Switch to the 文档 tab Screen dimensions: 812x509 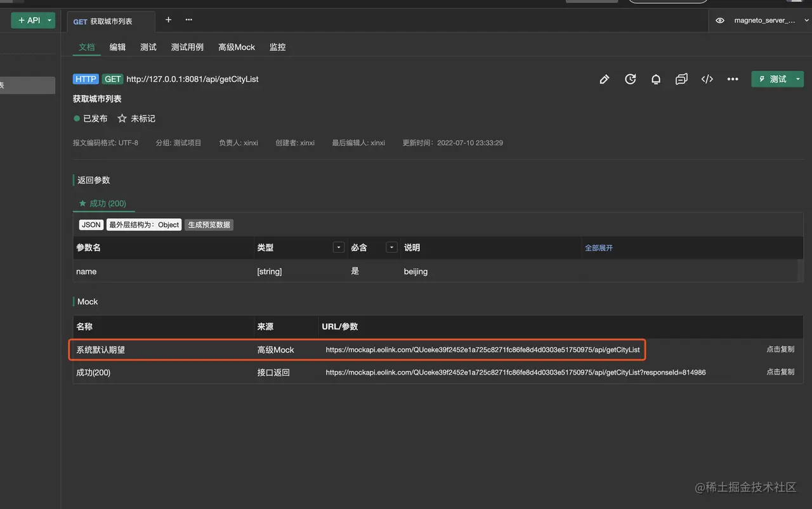pos(86,47)
